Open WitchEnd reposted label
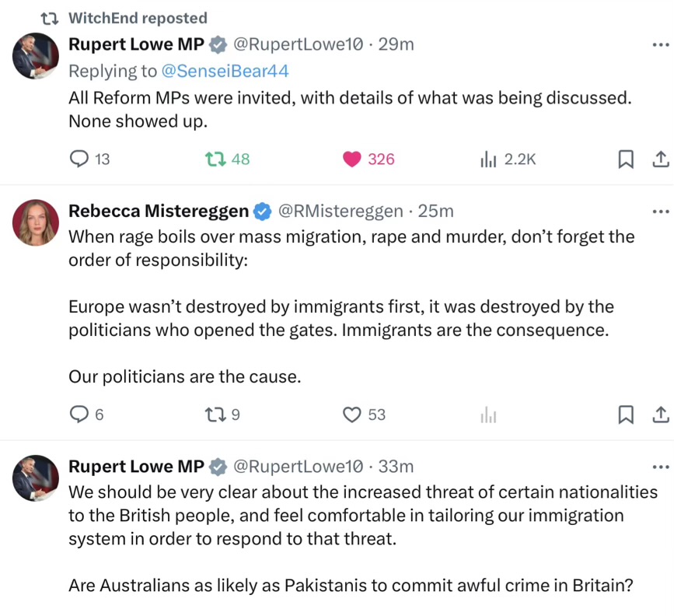This screenshot has height=616, width=674. click(138, 18)
